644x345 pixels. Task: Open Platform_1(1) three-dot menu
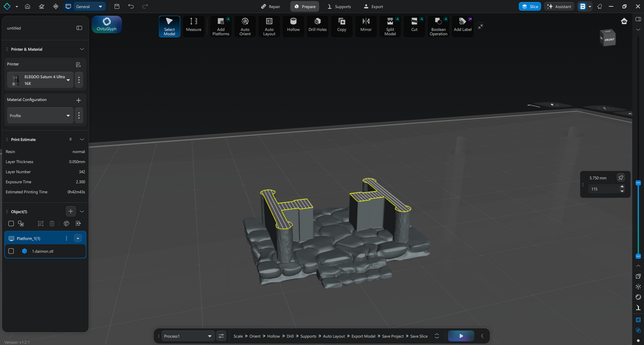(x=66, y=239)
